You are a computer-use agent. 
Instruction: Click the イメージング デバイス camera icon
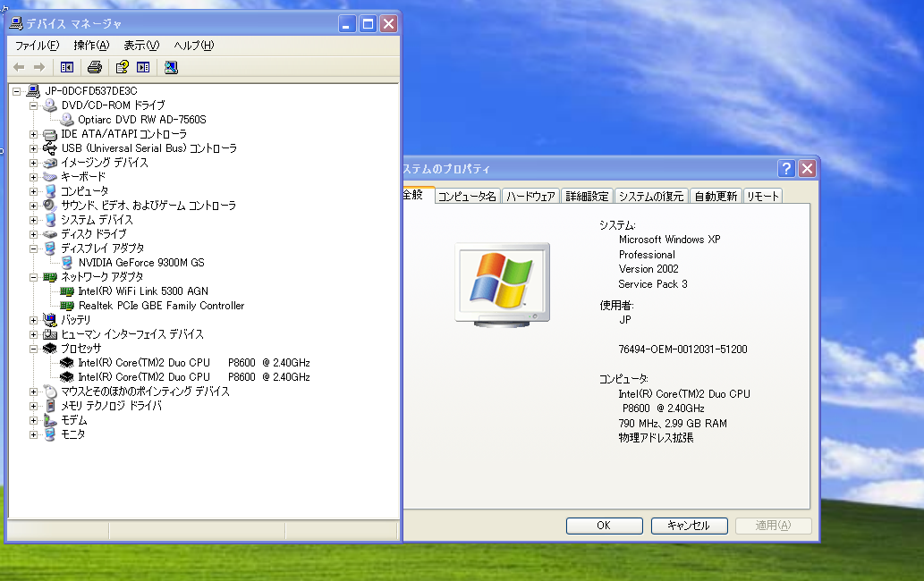50,163
